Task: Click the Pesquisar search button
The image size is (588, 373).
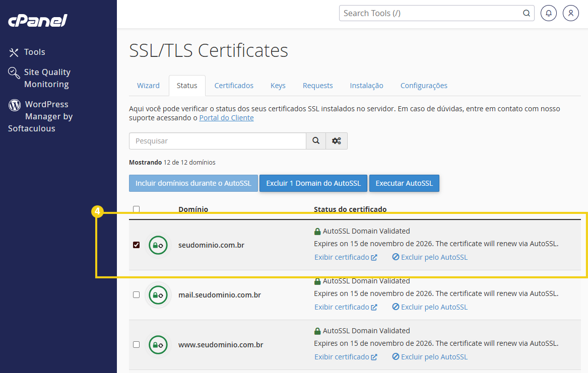Action: point(316,141)
